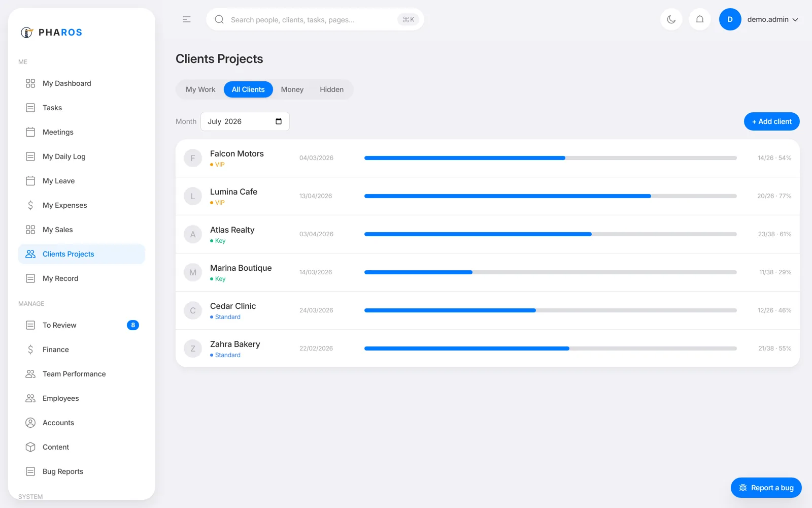
Task: Expand the demo.admin user menu chevron
Action: [x=795, y=20]
